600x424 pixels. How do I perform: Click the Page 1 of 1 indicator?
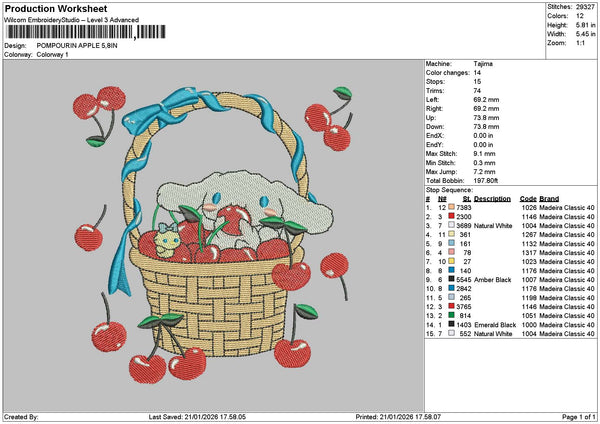(579, 417)
